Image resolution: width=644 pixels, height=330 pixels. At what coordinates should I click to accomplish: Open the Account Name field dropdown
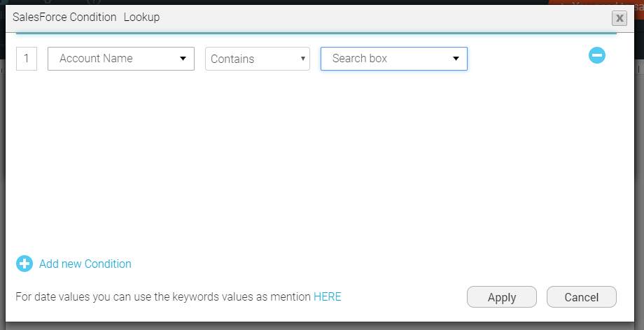[120, 59]
